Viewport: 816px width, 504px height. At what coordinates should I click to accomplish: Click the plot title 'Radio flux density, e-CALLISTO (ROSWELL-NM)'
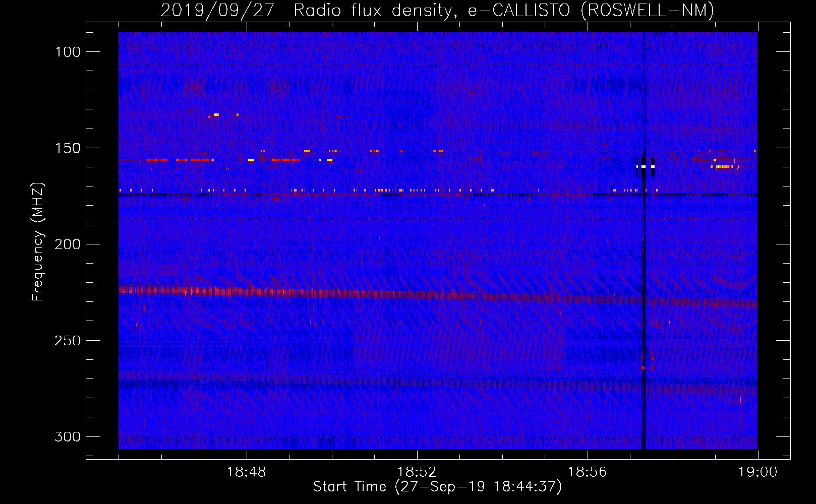tap(504, 10)
